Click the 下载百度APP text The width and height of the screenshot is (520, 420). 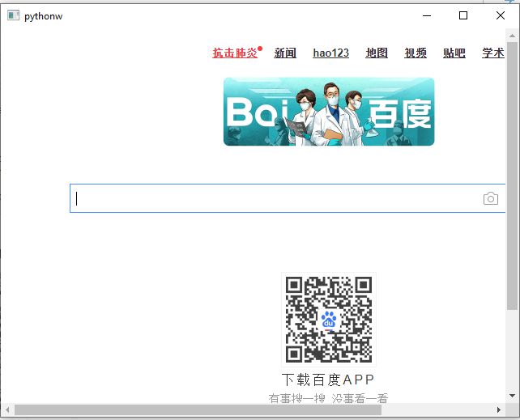328,380
